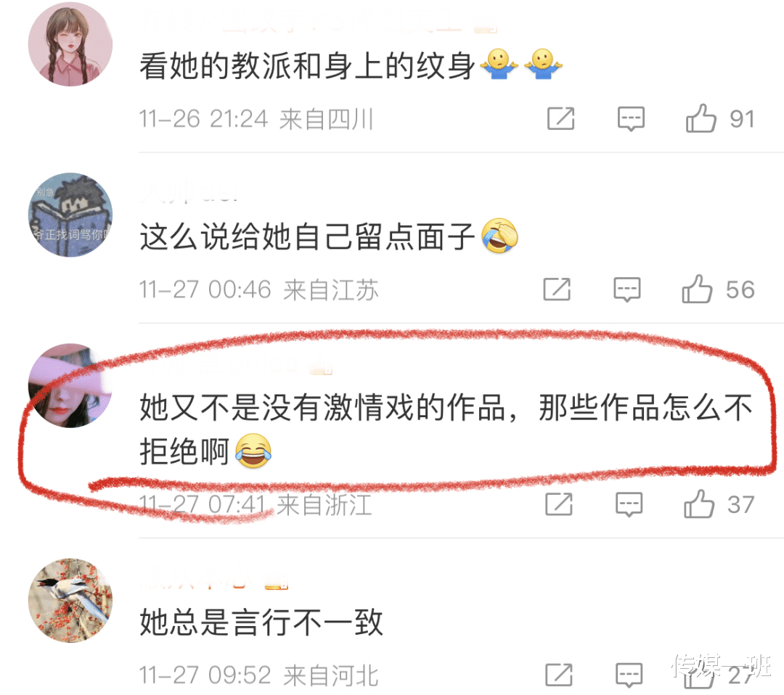Share the 河北 comment 言行不一致

(558, 675)
